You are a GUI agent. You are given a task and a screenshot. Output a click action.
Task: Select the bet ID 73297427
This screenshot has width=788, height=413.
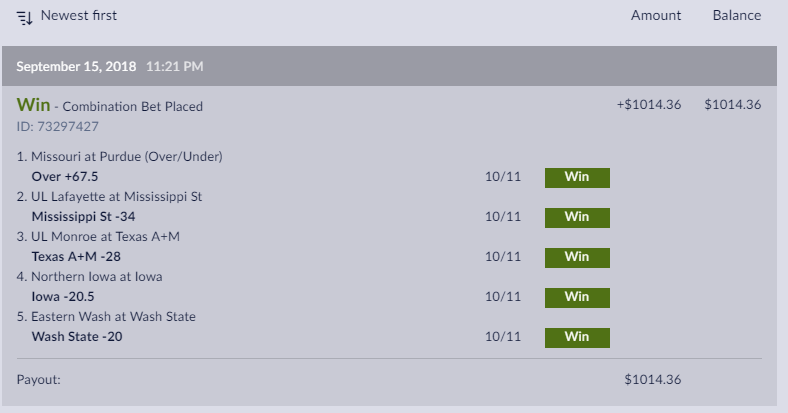pos(57,127)
